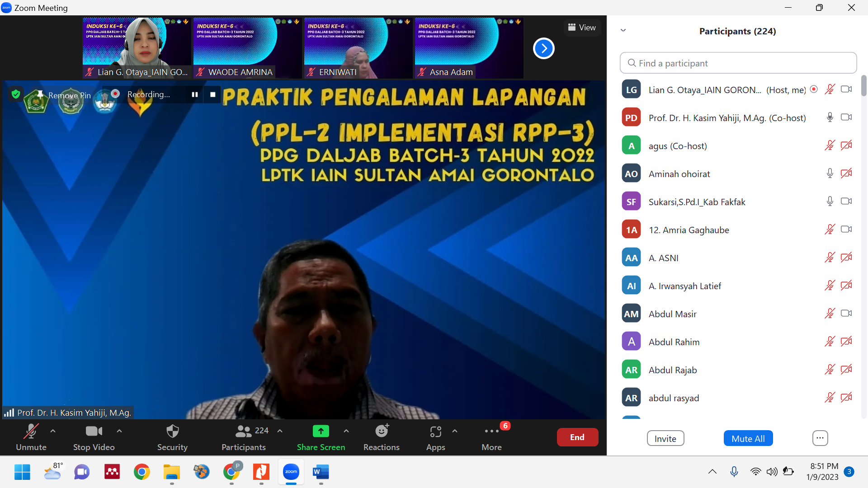This screenshot has width=868, height=488.
Task: Click the green Share Screen icon
Action: tap(321, 432)
